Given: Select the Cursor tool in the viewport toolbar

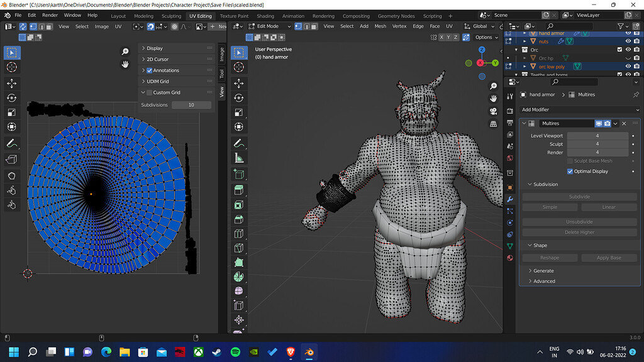Looking at the screenshot, I should (240, 68).
